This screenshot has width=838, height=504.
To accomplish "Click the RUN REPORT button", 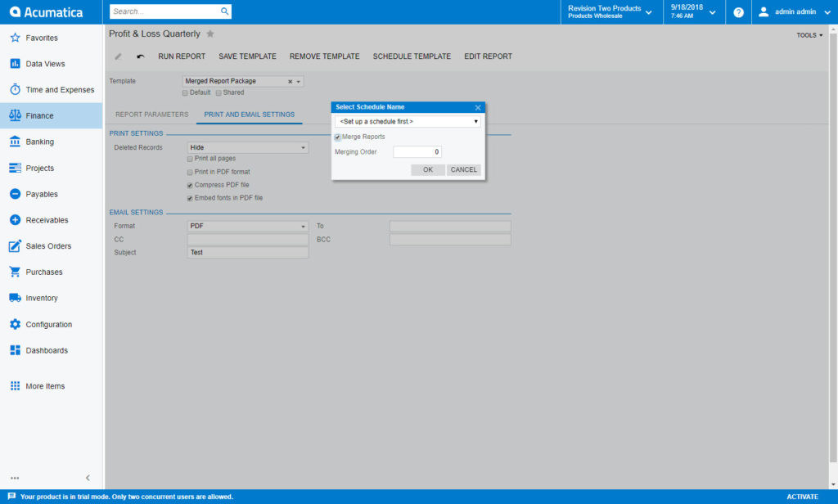I will [182, 56].
